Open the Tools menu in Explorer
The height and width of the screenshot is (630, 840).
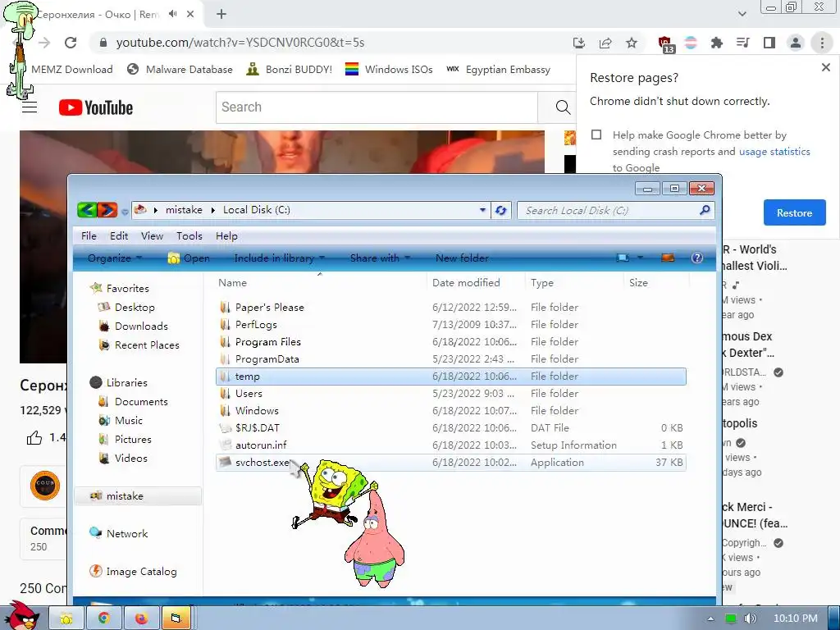tap(189, 235)
